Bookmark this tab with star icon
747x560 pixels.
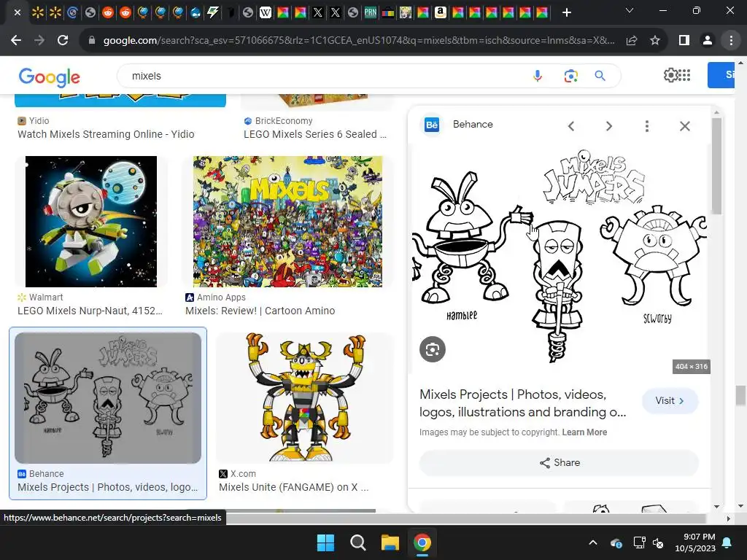pos(655,41)
